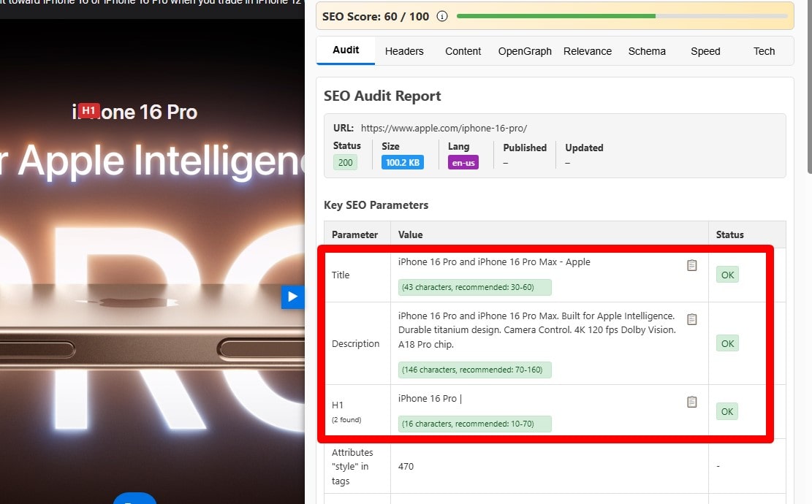Click the green SEO score progress bar
Image resolution: width=812 pixels, height=504 pixels.
coord(555,15)
